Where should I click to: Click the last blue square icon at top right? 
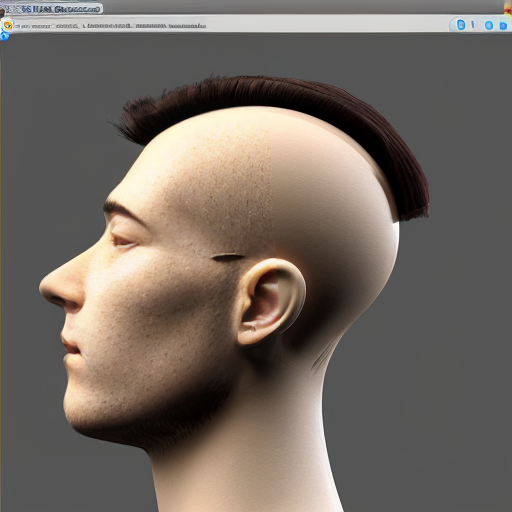pyautogui.click(x=503, y=26)
